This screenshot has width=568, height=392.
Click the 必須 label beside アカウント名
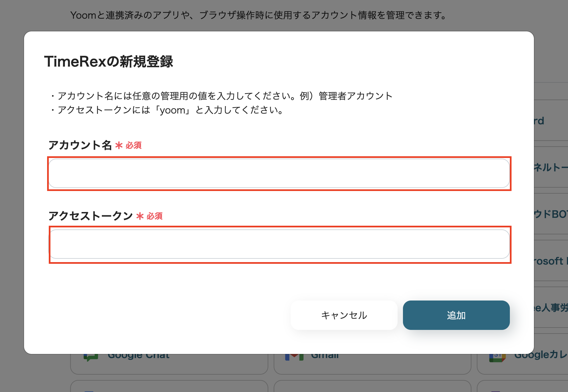click(x=133, y=146)
